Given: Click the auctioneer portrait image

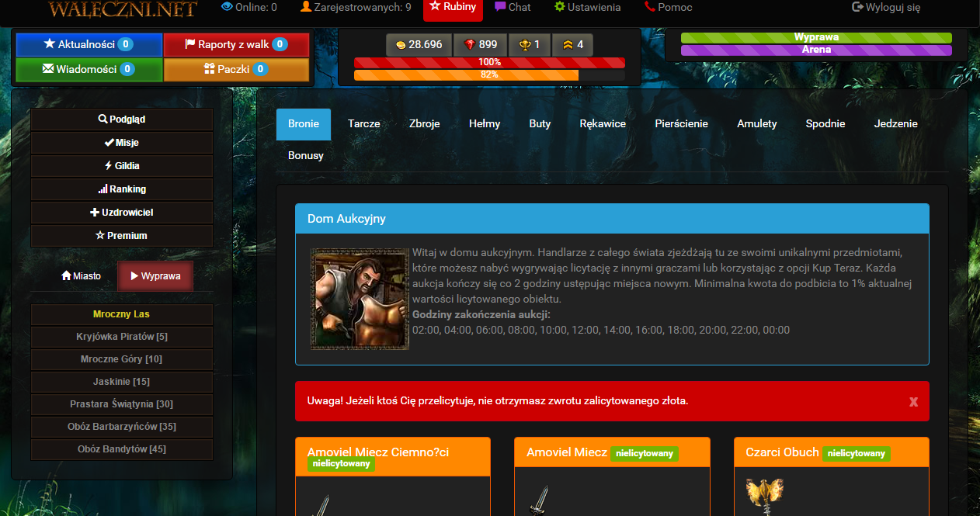Looking at the screenshot, I should click(360, 299).
